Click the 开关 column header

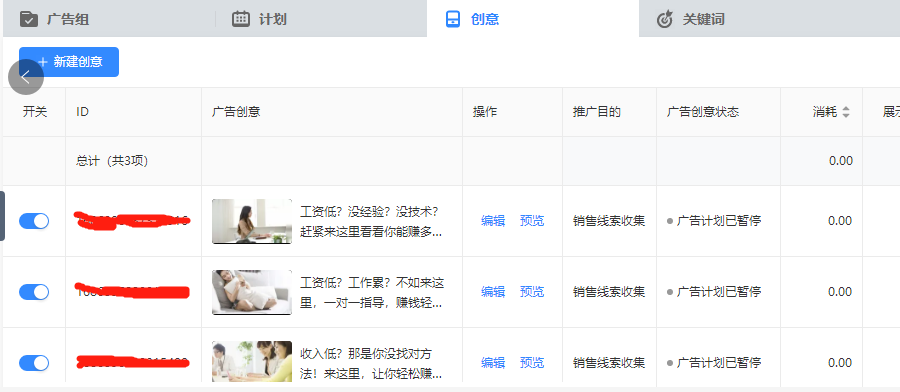point(34,112)
